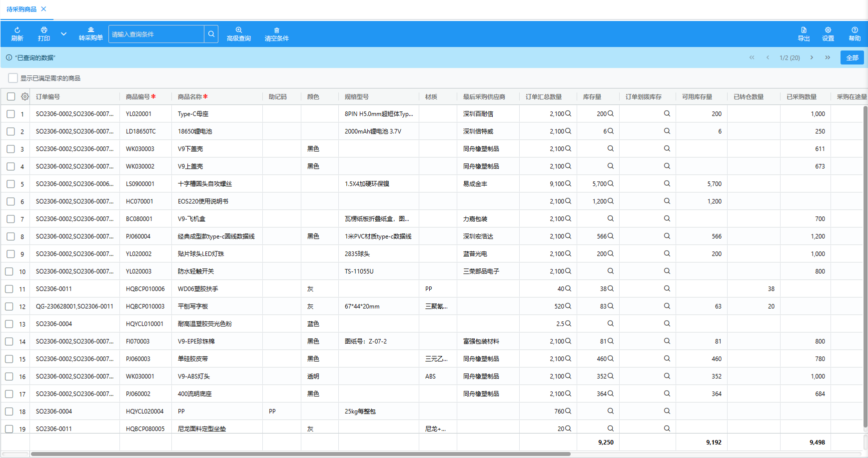
Task: Click the 转采购单 toolbar icon
Action: 91,30
